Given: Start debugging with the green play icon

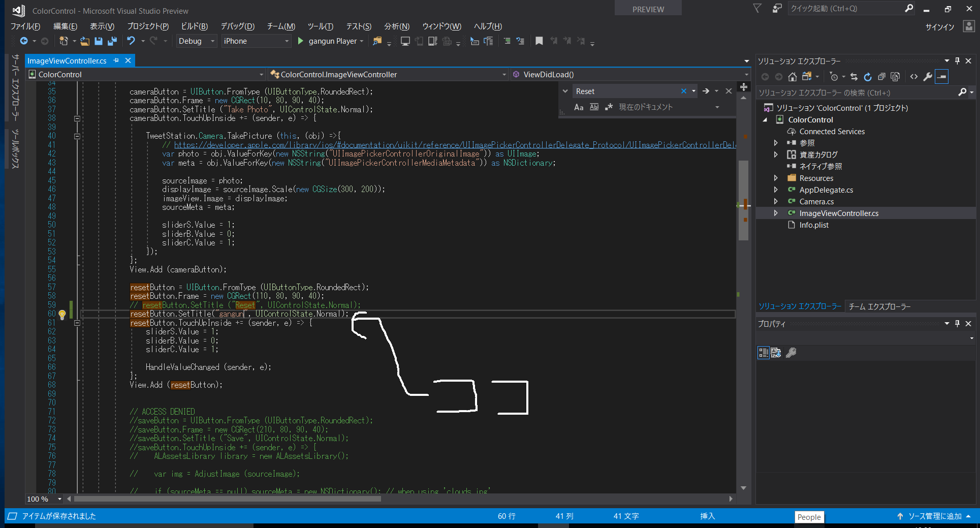Looking at the screenshot, I should pos(300,41).
